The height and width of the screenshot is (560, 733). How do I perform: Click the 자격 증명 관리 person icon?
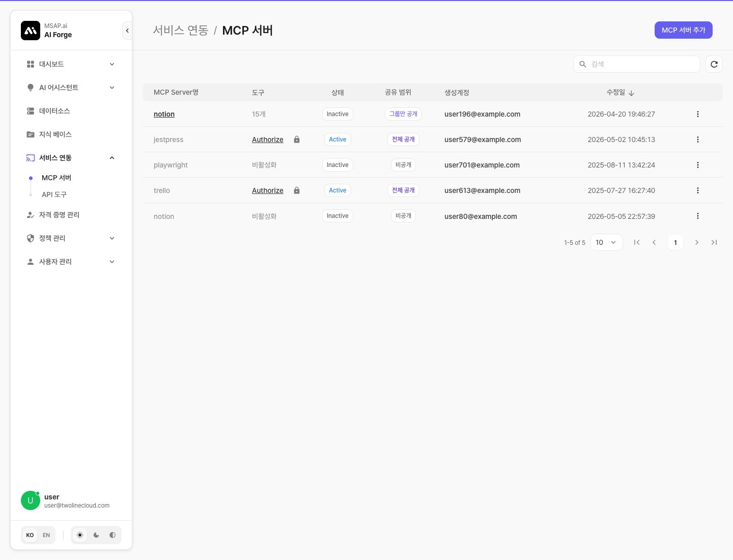31,215
